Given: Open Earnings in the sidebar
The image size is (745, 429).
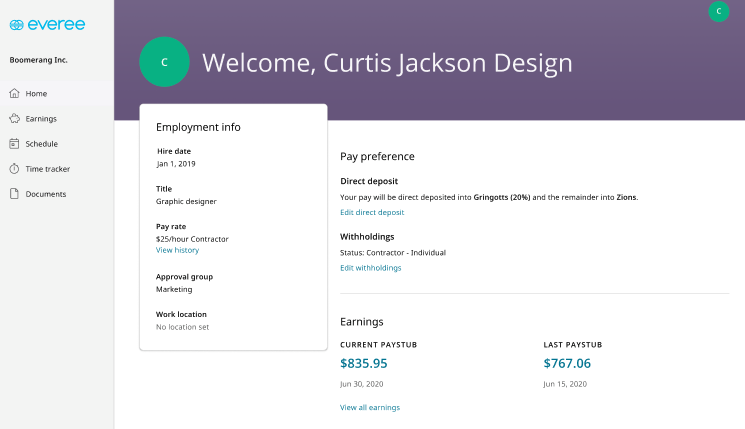Looking at the screenshot, I should [57, 119].
